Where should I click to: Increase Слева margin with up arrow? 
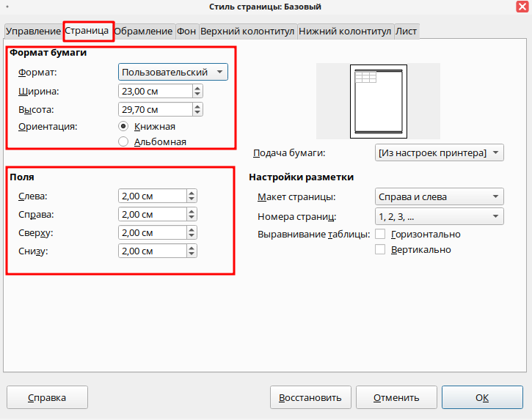coord(192,193)
